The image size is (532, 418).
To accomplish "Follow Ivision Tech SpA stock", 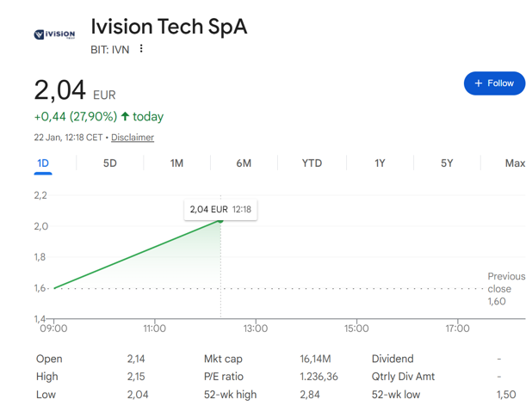I will click(x=494, y=83).
